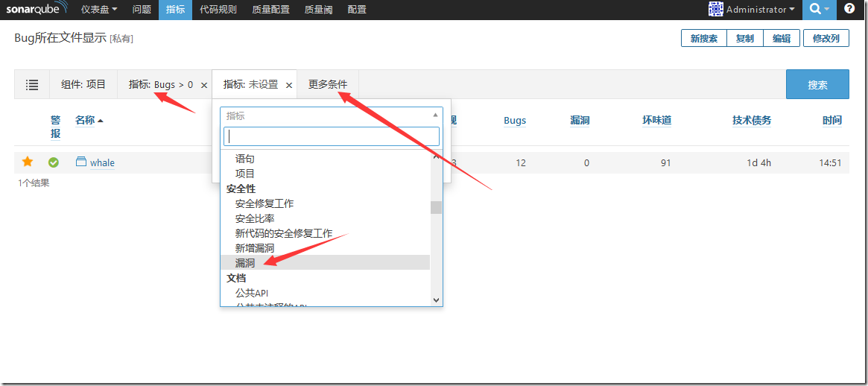
Task: Sort by the Bugs column header
Action: (515, 120)
